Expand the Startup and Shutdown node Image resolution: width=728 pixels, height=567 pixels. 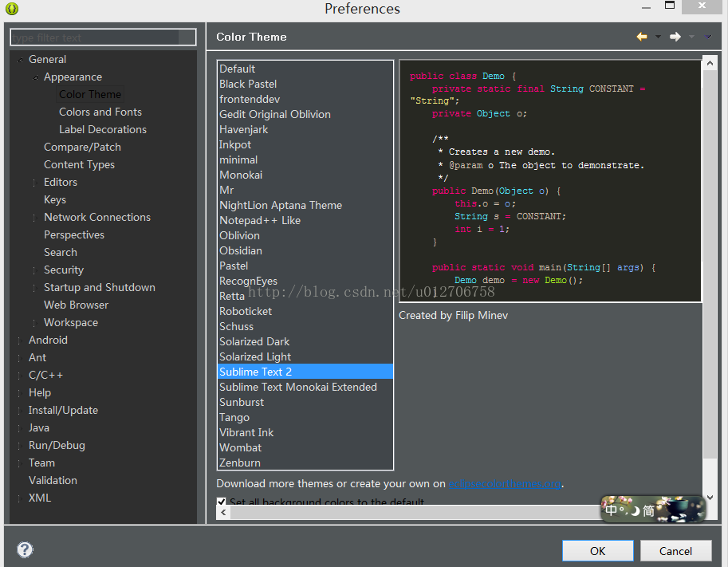tap(35, 288)
